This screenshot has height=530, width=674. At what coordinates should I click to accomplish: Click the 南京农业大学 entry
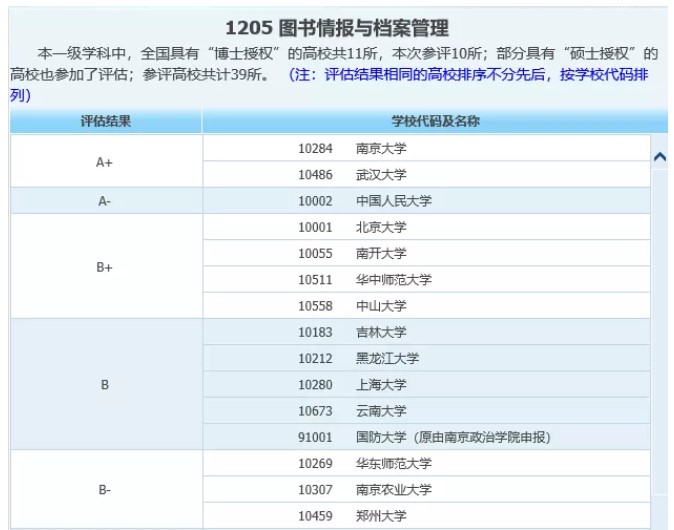coord(394,490)
